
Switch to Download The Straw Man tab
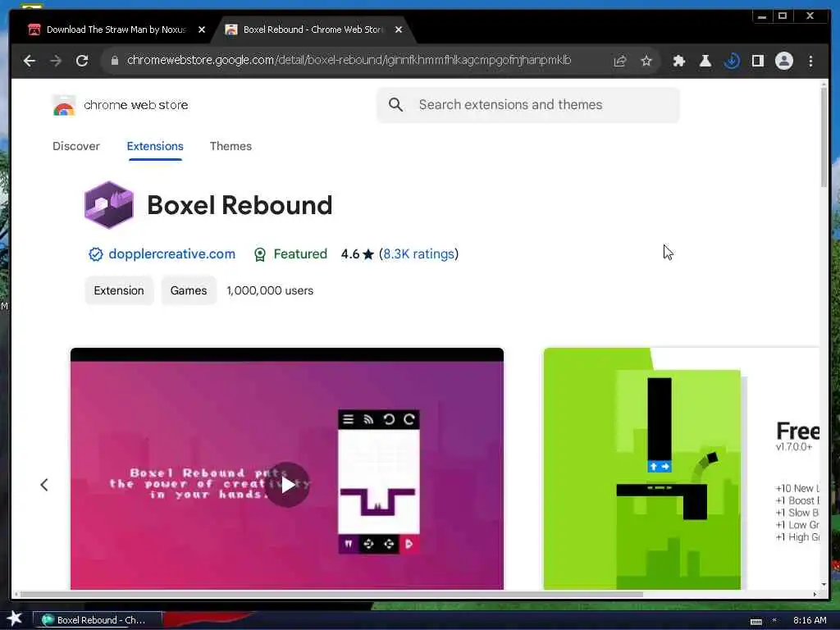[116, 30]
